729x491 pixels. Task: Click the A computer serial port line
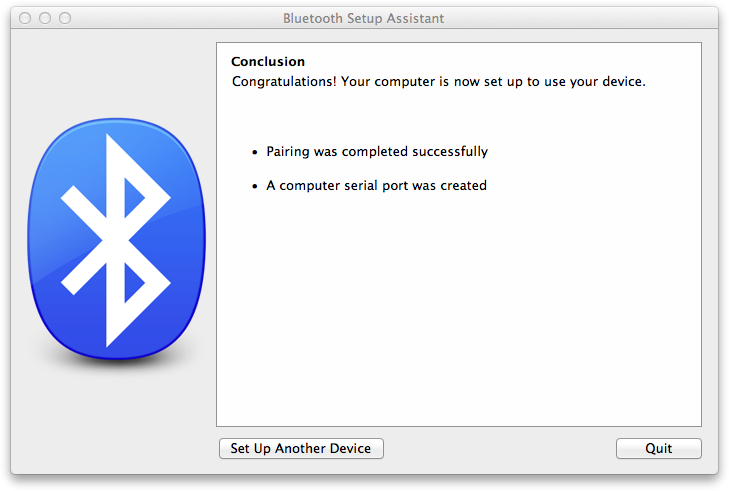(377, 186)
